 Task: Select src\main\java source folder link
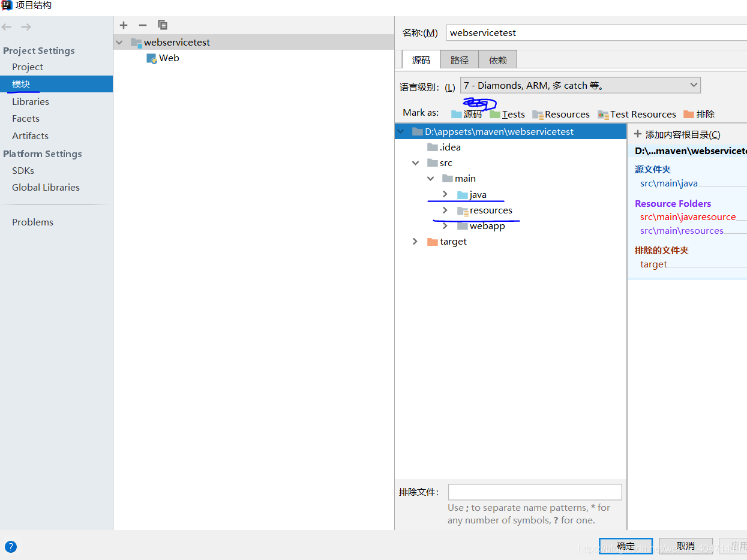click(x=668, y=183)
